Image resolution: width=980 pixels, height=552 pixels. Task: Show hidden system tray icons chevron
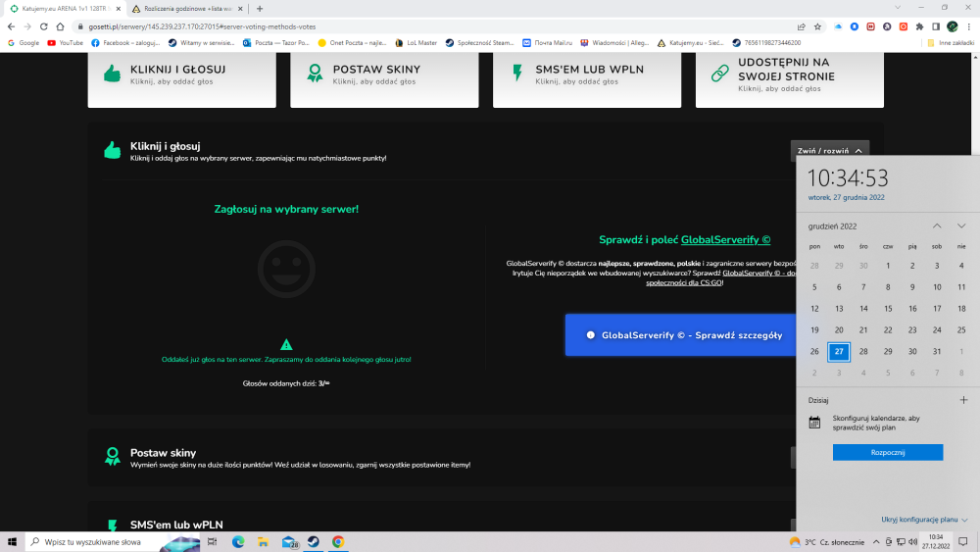click(x=876, y=542)
